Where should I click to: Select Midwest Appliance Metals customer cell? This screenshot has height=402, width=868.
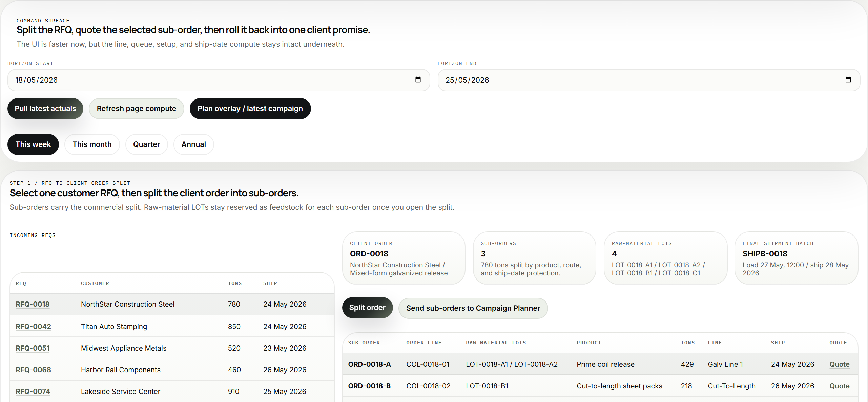pyautogui.click(x=124, y=348)
